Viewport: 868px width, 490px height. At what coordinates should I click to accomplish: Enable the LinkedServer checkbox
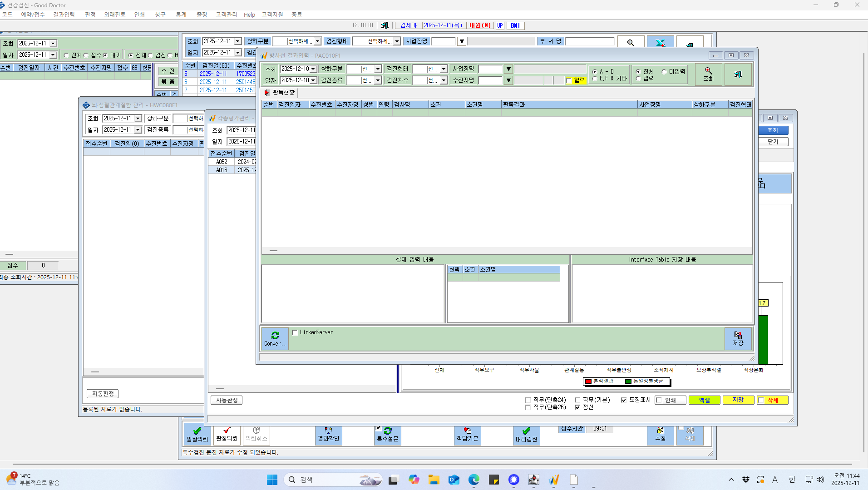tap(295, 332)
